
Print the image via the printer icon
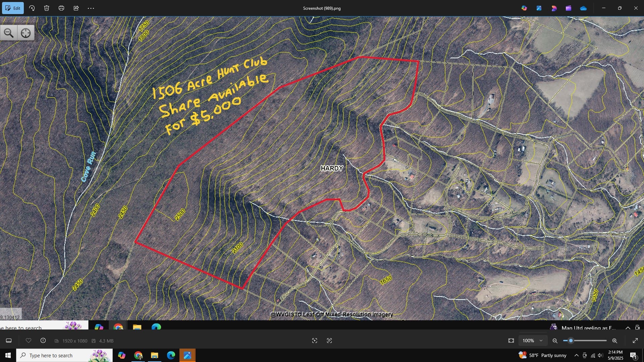pos(61,8)
